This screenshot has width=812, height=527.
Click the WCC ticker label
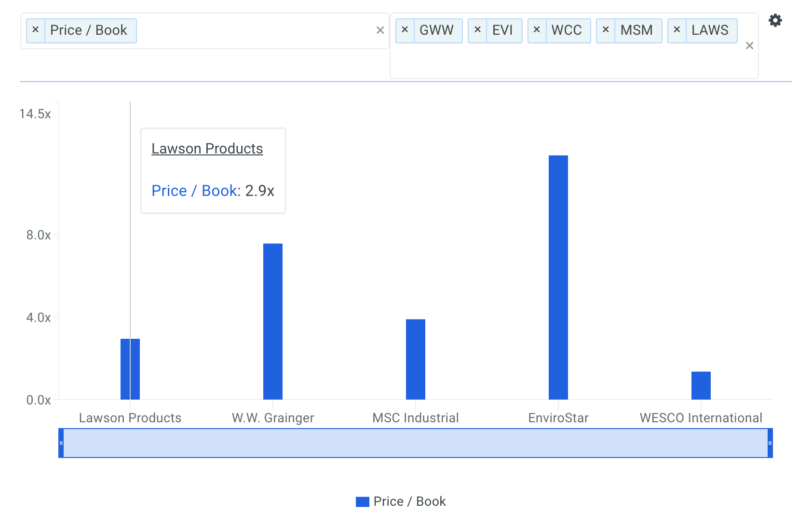[567, 30]
